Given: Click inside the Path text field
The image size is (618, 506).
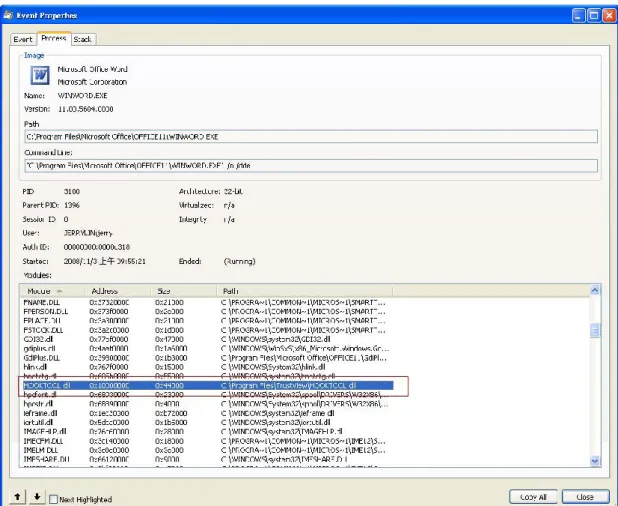Looking at the screenshot, I should coord(311,137).
